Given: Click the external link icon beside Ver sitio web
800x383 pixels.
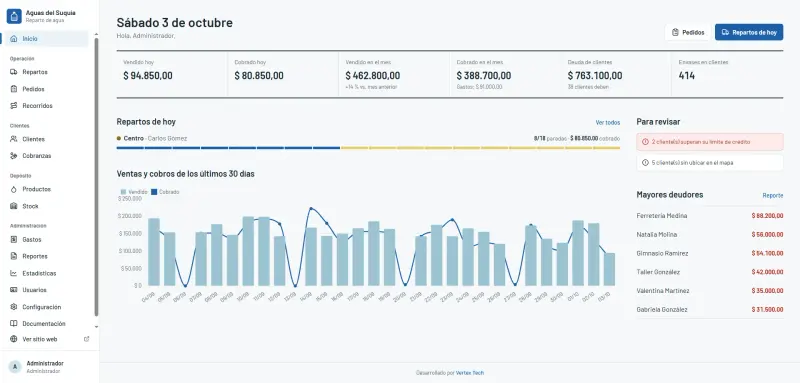Looking at the screenshot, I should click(86, 339).
